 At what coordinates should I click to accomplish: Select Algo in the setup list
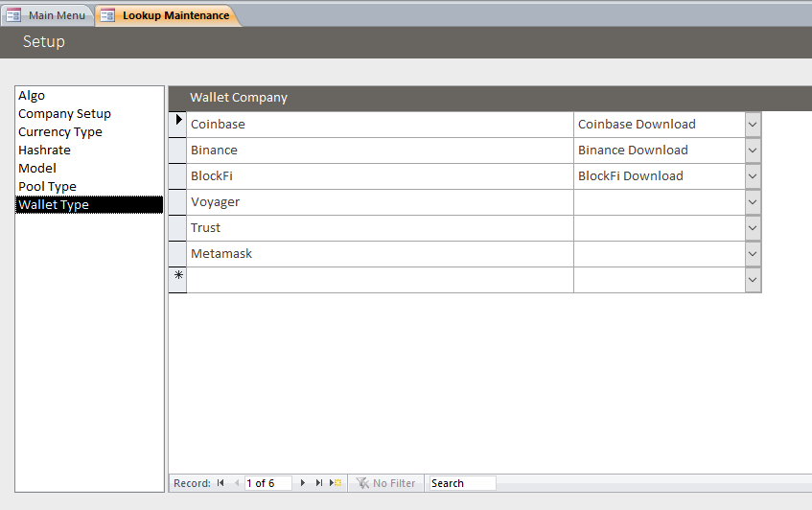click(x=89, y=95)
